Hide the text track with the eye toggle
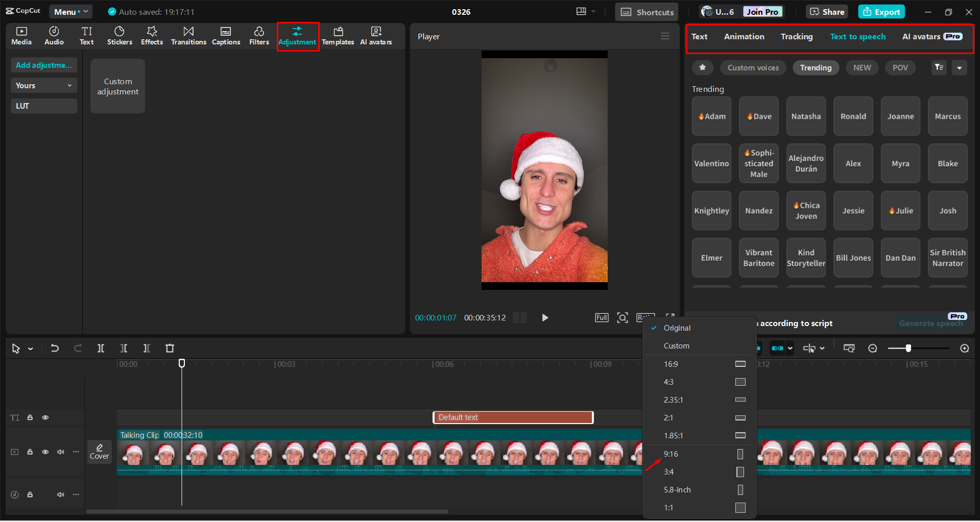 click(x=45, y=417)
